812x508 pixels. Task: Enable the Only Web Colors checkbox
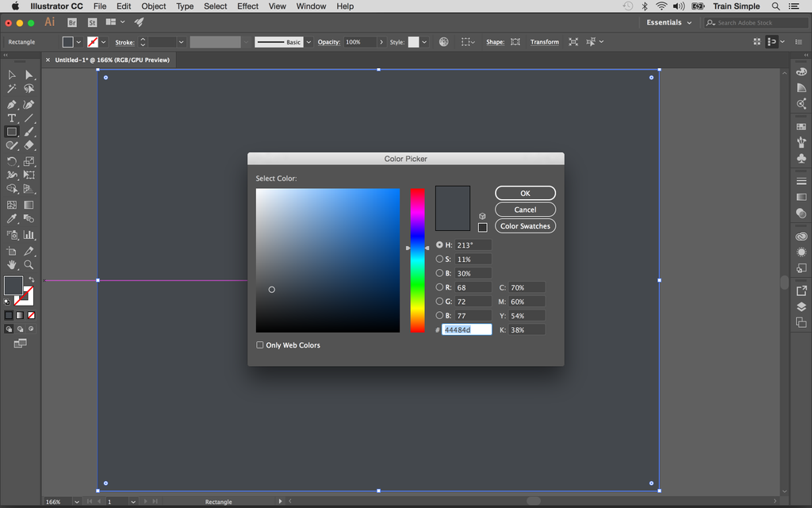tap(259, 344)
